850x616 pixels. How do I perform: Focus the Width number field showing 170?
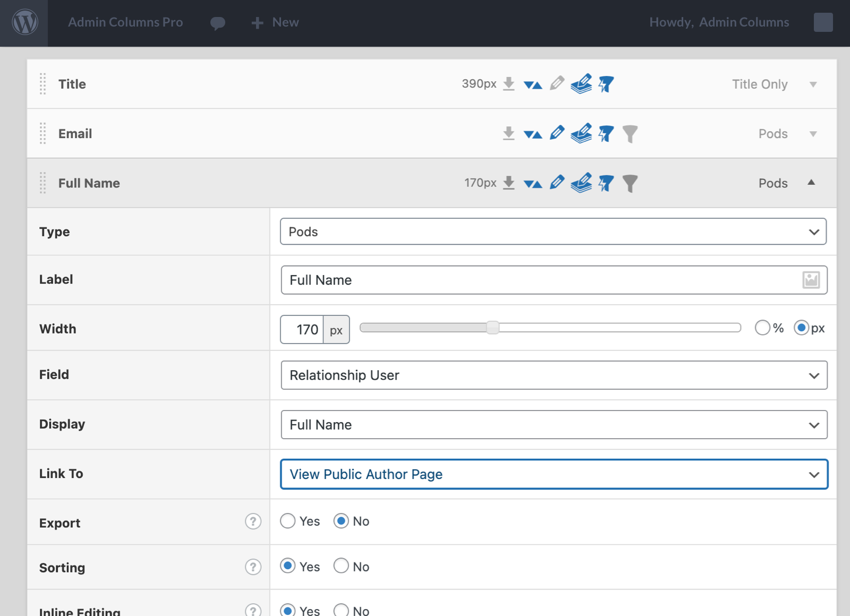pyautogui.click(x=302, y=330)
